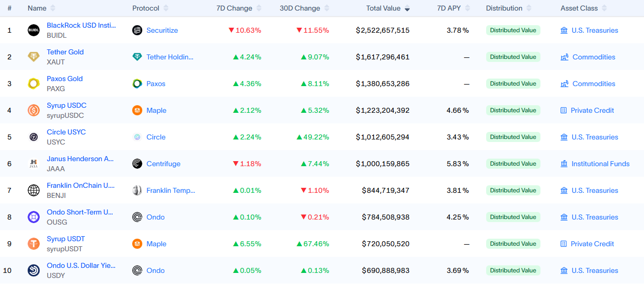Open the Syrup USDC asset link
Screen dimensions: 644x284
[66, 105]
